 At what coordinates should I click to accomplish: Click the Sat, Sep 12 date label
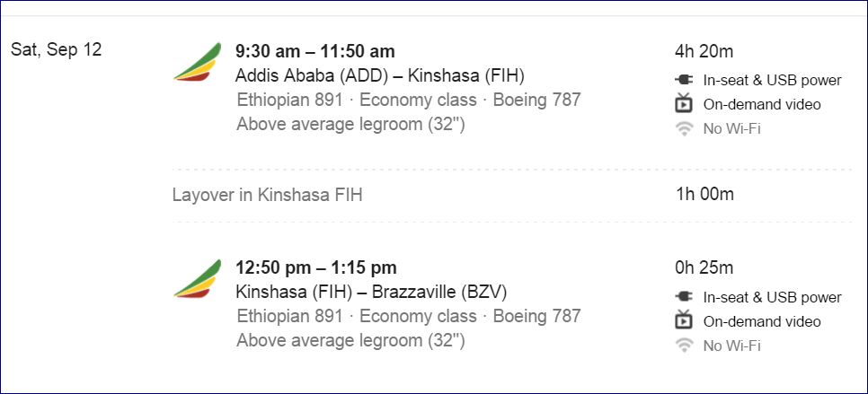click(x=56, y=49)
